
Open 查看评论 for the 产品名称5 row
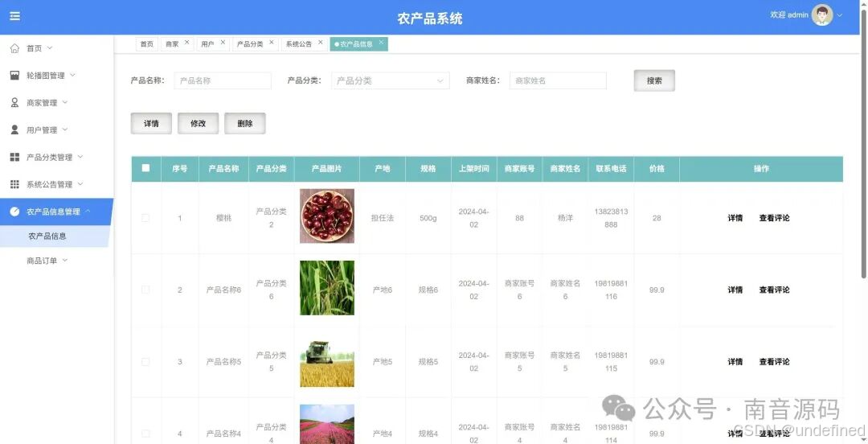(x=775, y=362)
